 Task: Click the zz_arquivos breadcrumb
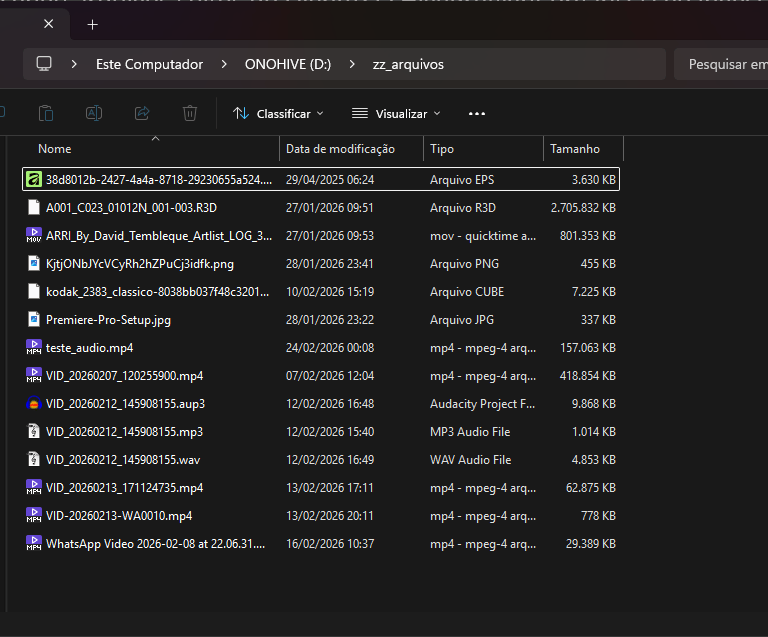406,64
